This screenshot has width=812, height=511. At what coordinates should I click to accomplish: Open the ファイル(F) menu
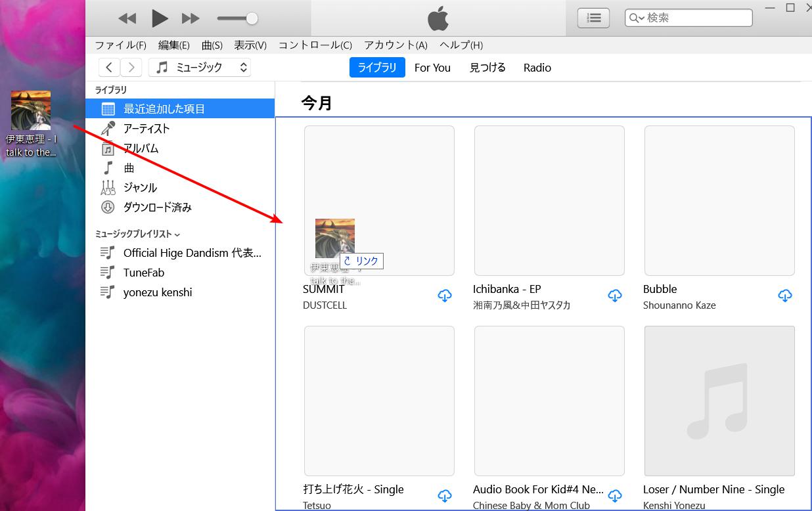click(x=121, y=45)
